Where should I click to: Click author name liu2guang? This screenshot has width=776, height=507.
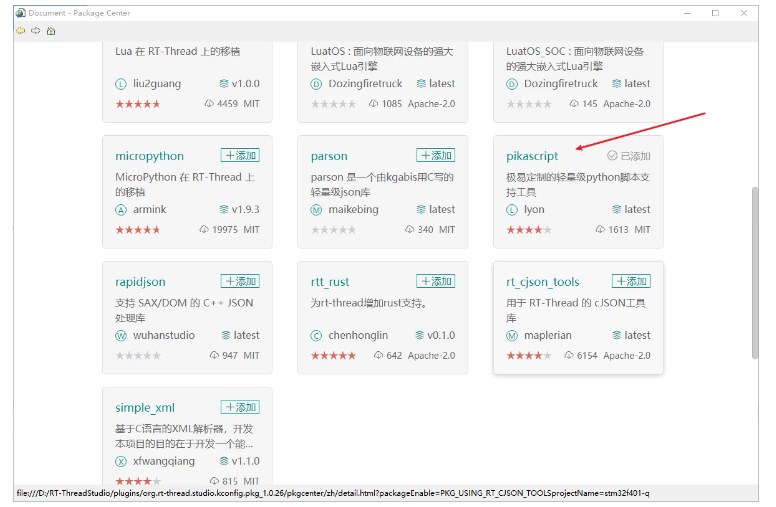pyautogui.click(x=157, y=84)
